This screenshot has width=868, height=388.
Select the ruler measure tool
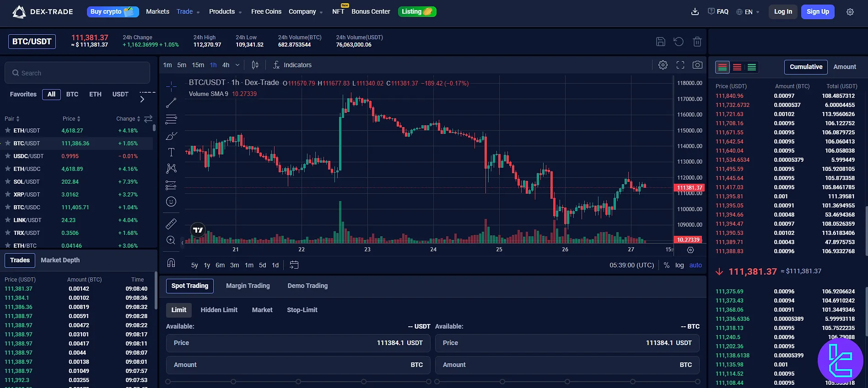click(x=171, y=223)
